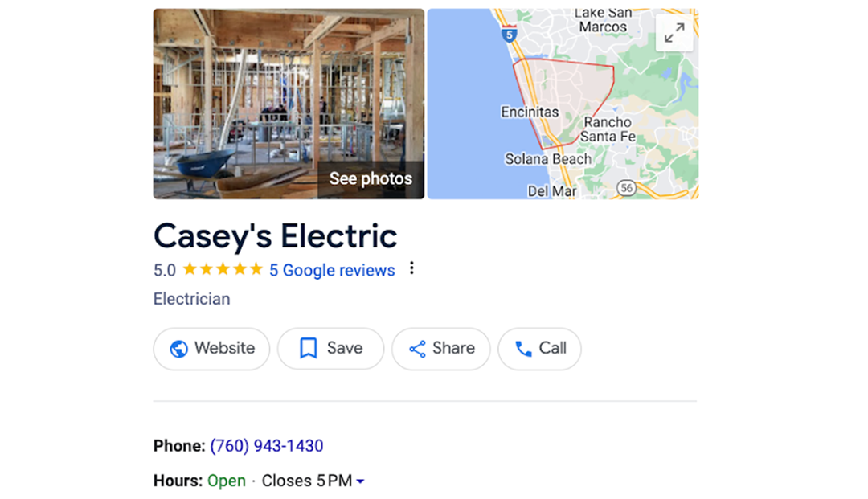This screenshot has width=868, height=499.
Task: Click Rancho Santa Fe on the map
Action: [x=608, y=129]
